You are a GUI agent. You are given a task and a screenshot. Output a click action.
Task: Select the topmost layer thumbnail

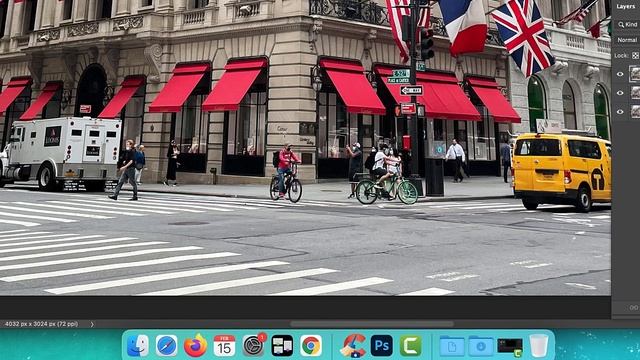635,74
